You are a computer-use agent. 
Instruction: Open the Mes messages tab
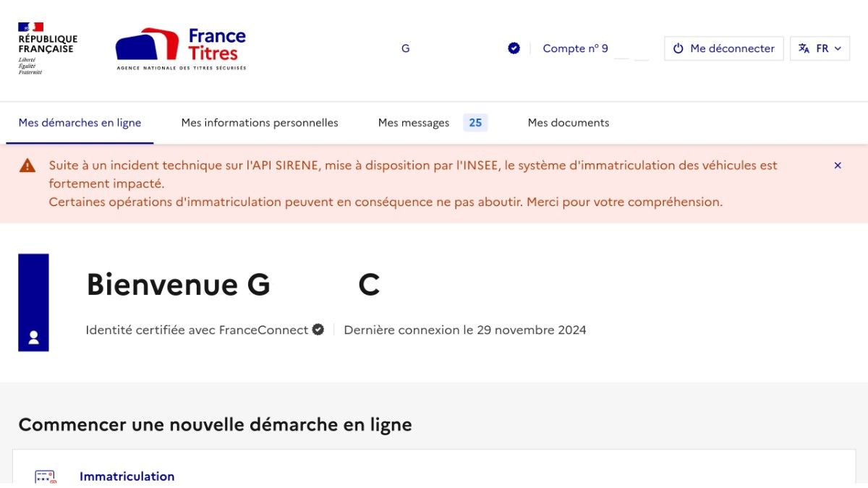tap(414, 123)
